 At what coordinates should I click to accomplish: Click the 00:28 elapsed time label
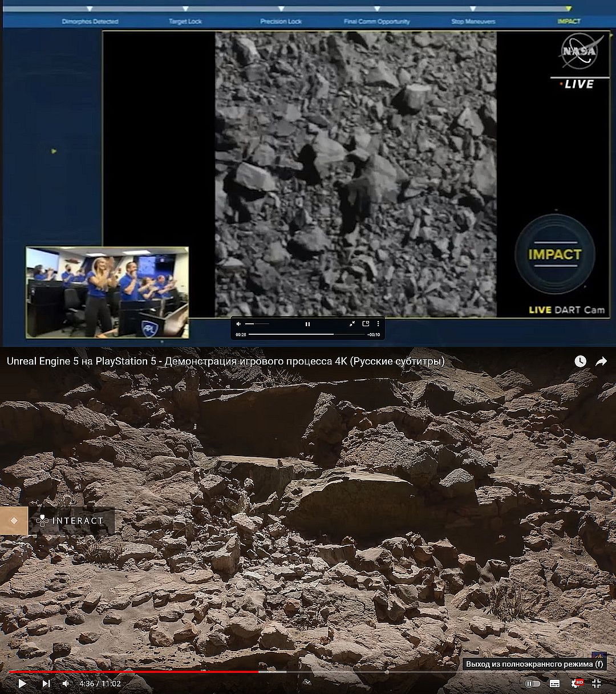[x=241, y=335]
